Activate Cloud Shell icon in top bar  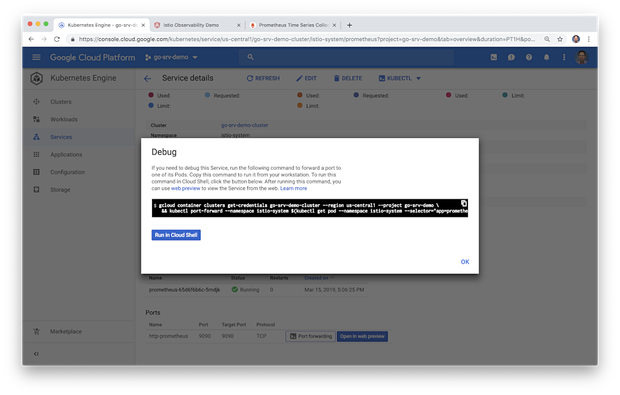click(494, 57)
